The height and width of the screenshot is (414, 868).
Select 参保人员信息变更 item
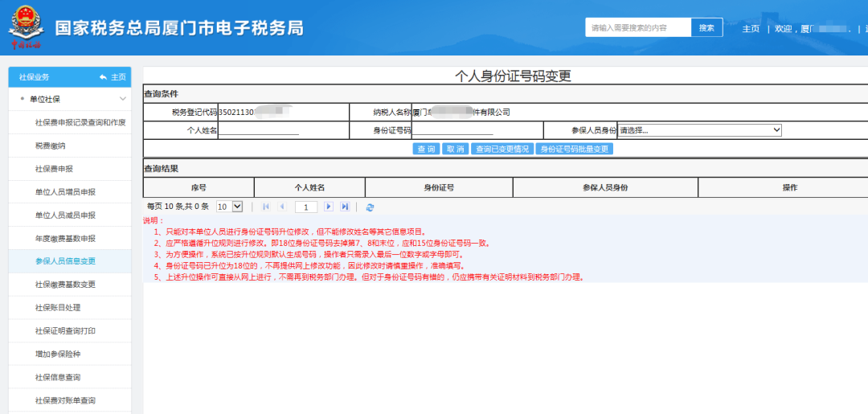[x=65, y=261]
